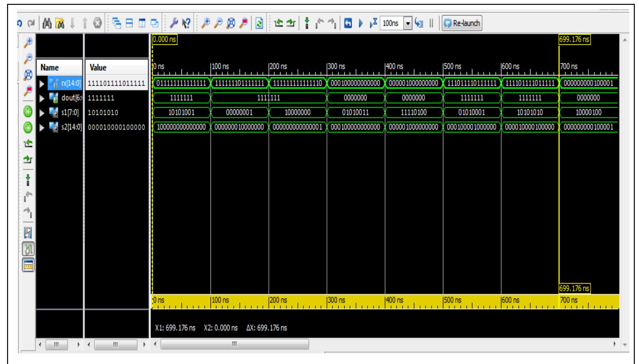The image size is (639, 364).
Task: Restart the simulation with the blue restart icon
Action: pos(348,23)
